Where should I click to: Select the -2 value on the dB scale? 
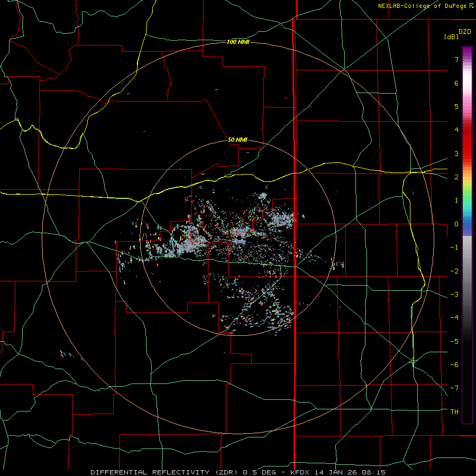(454, 271)
